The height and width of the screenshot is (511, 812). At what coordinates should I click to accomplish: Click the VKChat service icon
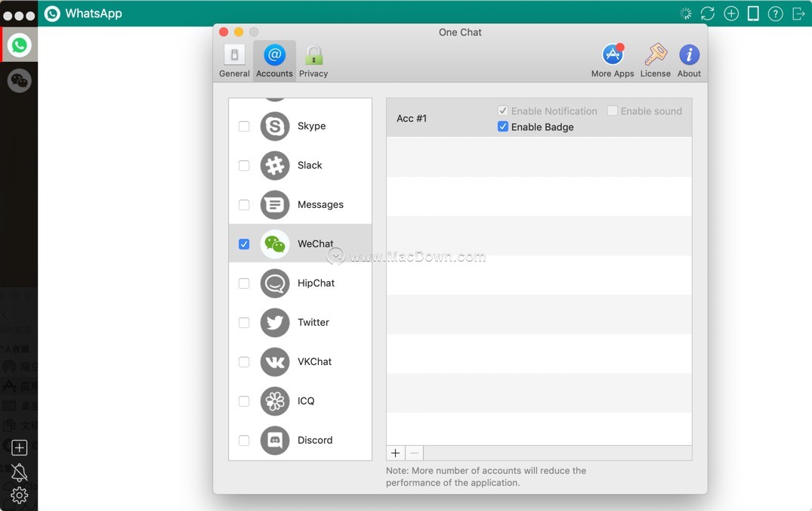point(275,362)
